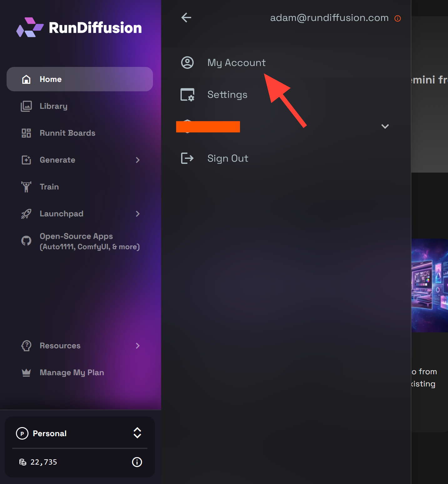
Task: Click the credits balance 22,735
Action: (x=44, y=462)
